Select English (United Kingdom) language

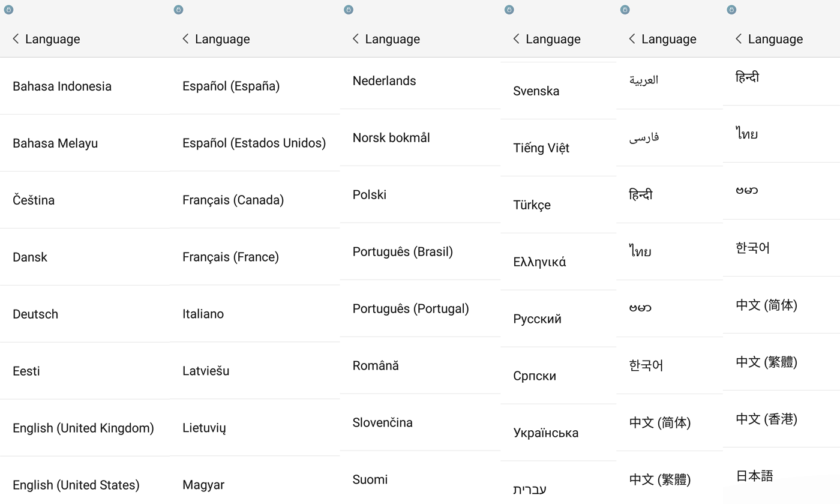click(x=85, y=428)
